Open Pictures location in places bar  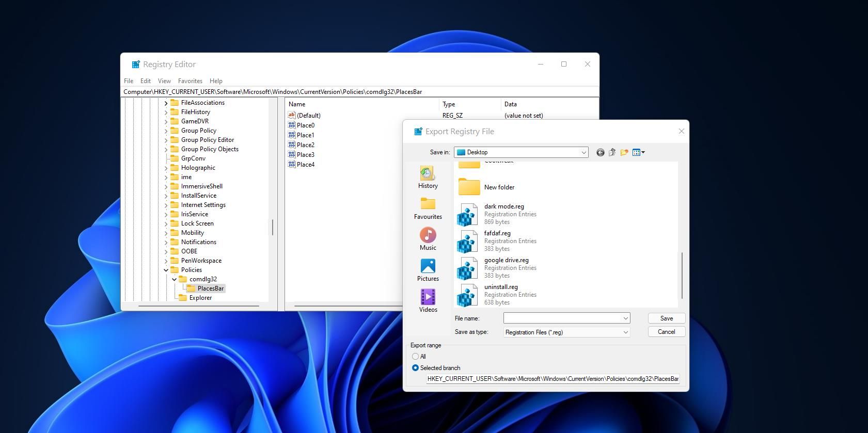(428, 266)
